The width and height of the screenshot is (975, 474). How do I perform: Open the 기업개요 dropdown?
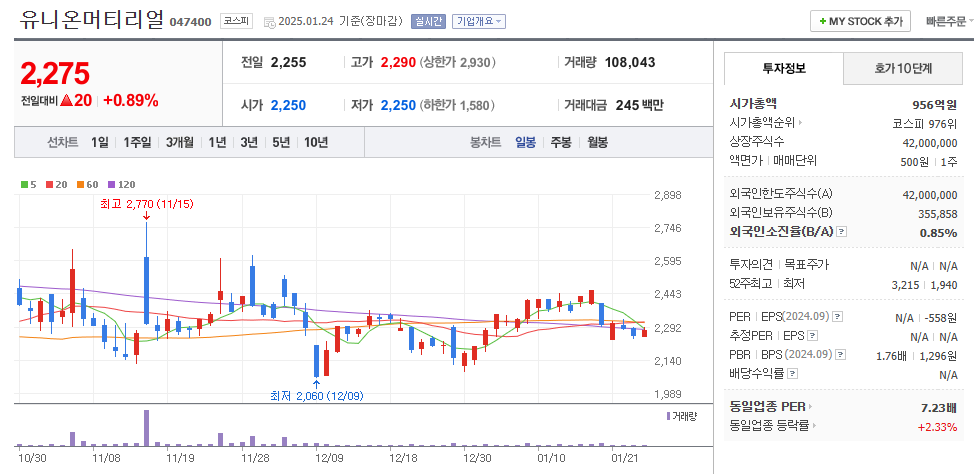tap(479, 21)
